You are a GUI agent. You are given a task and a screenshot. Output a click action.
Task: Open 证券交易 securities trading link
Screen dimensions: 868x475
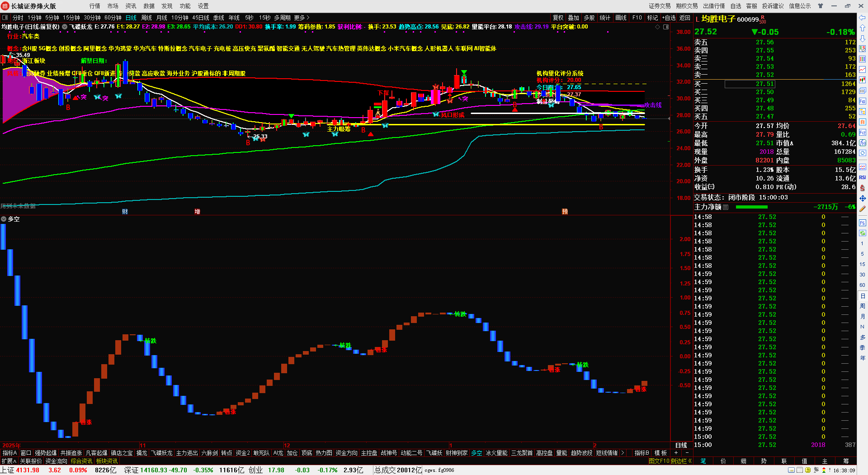pos(660,6)
